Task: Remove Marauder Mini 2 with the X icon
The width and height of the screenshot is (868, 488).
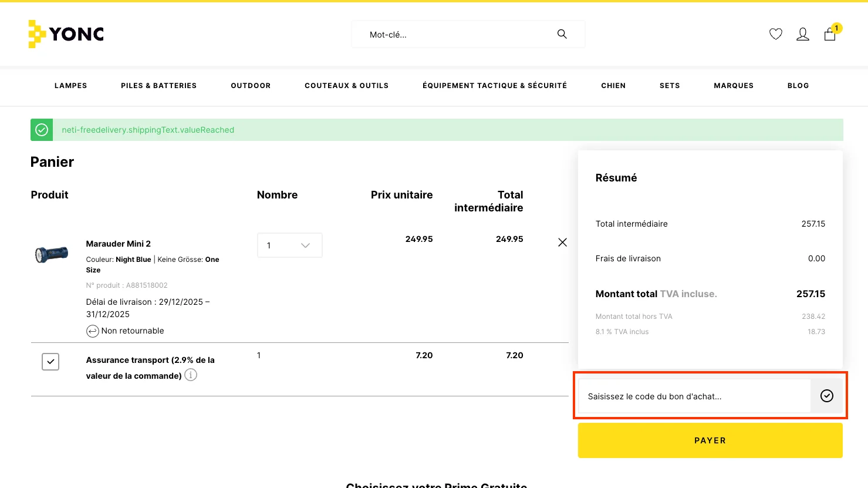Action: (562, 242)
